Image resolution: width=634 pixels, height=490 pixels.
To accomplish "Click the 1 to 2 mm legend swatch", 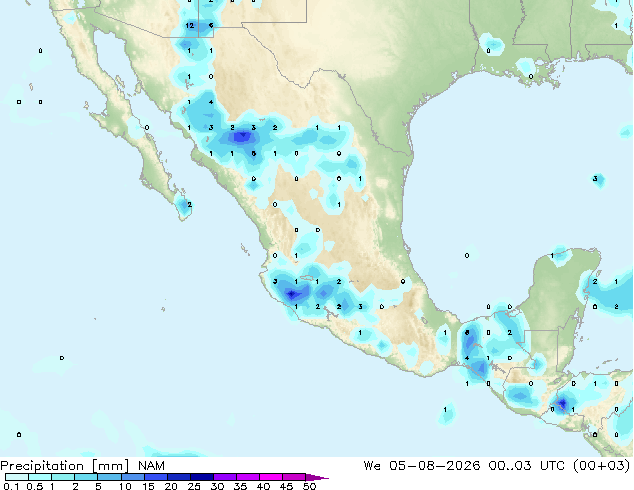I will 63,477.
